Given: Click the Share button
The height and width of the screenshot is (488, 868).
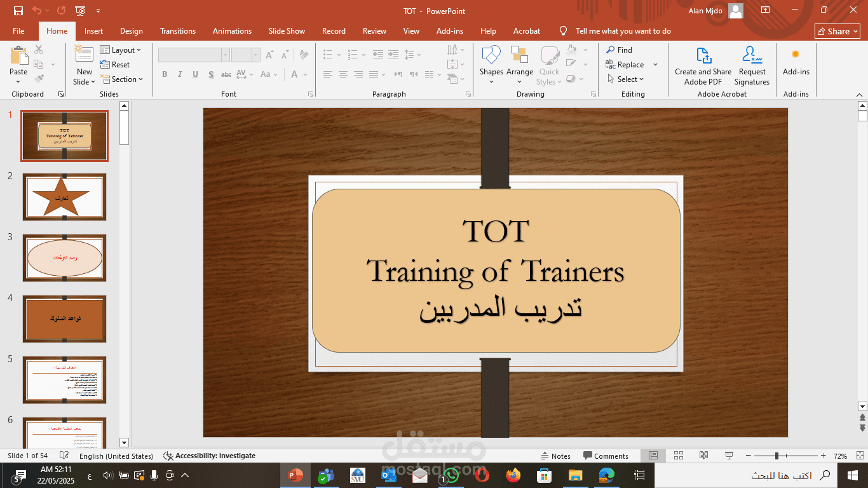Looking at the screenshot, I should pos(837,31).
